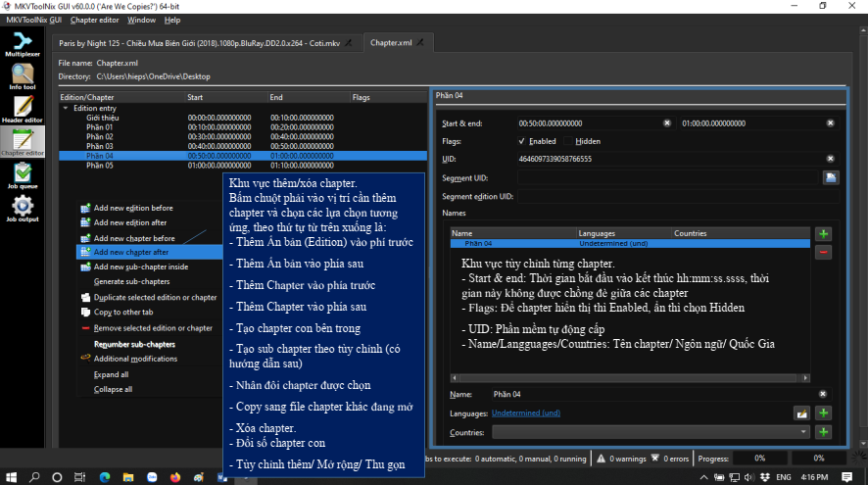Open the Chapter editor menu

click(95, 20)
